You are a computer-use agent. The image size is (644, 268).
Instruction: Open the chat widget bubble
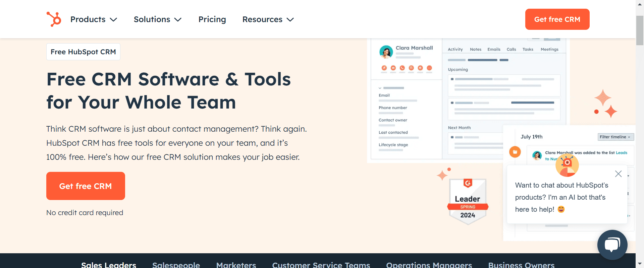[x=612, y=245]
